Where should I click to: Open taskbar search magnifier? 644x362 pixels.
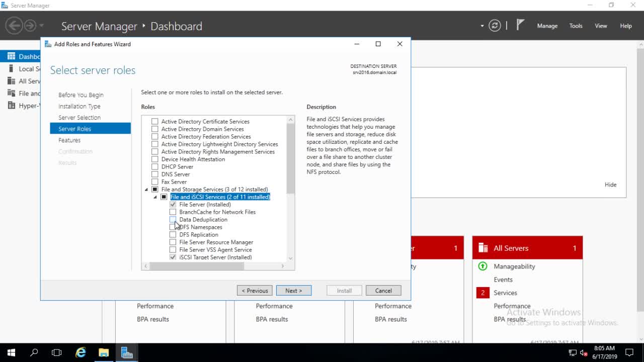pyautogui.click(x=34, y=352)
